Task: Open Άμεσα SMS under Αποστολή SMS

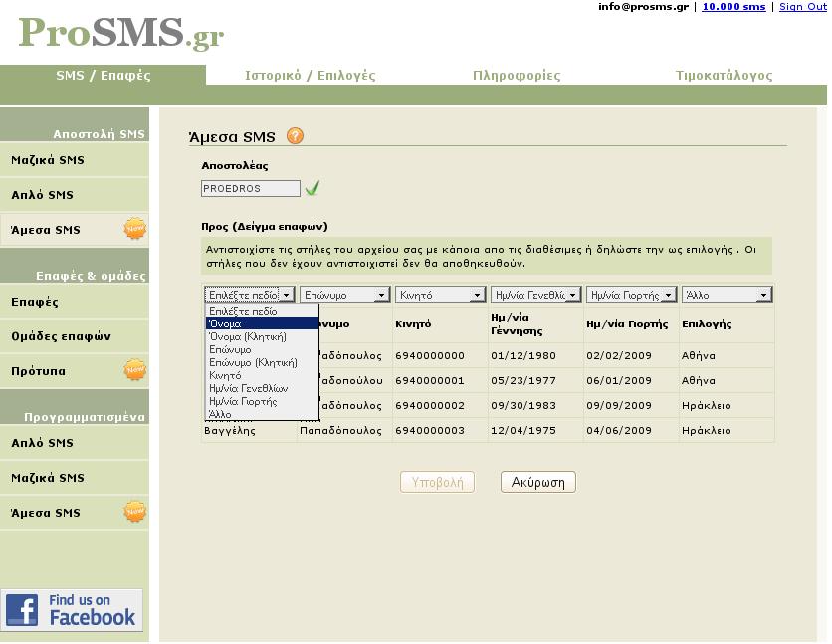Action: (x=75, y=230)
